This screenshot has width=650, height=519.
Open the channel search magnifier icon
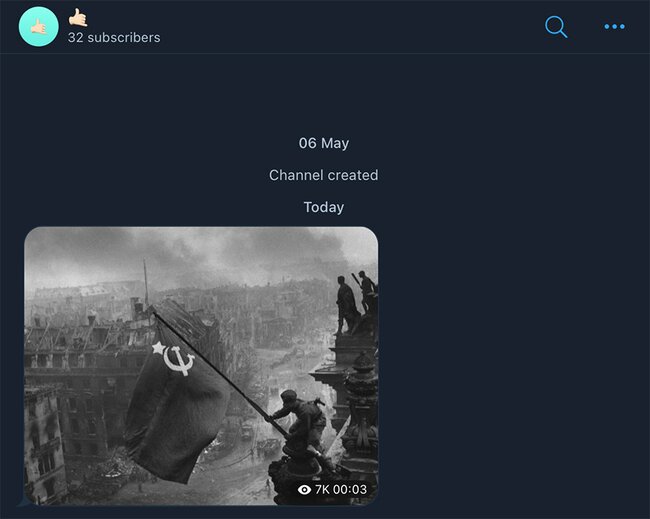556,27
